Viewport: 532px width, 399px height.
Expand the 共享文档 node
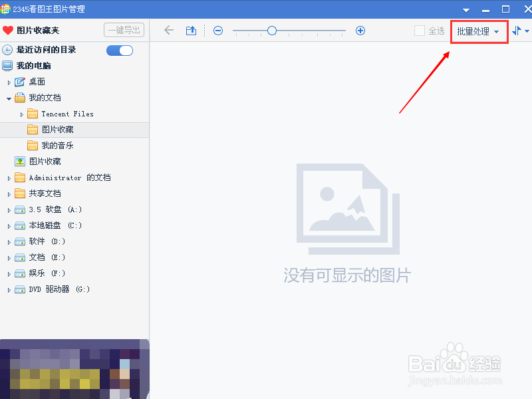[x=9, y=194]
